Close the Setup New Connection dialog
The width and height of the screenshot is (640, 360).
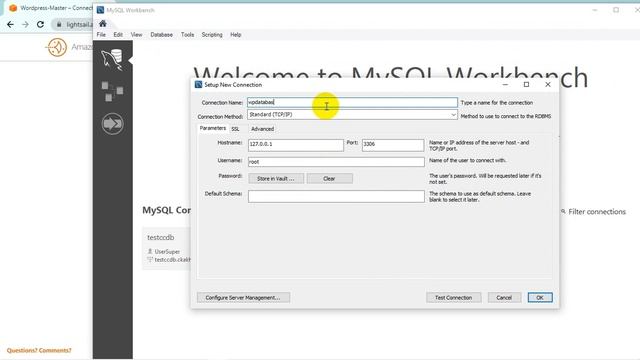pos(548,84)
